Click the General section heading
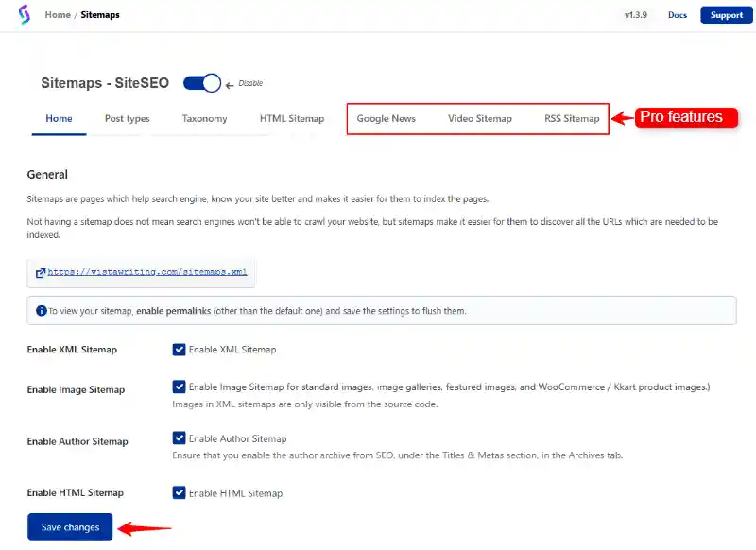The height and width of the screenshot is (550, 756). [47, 175]
